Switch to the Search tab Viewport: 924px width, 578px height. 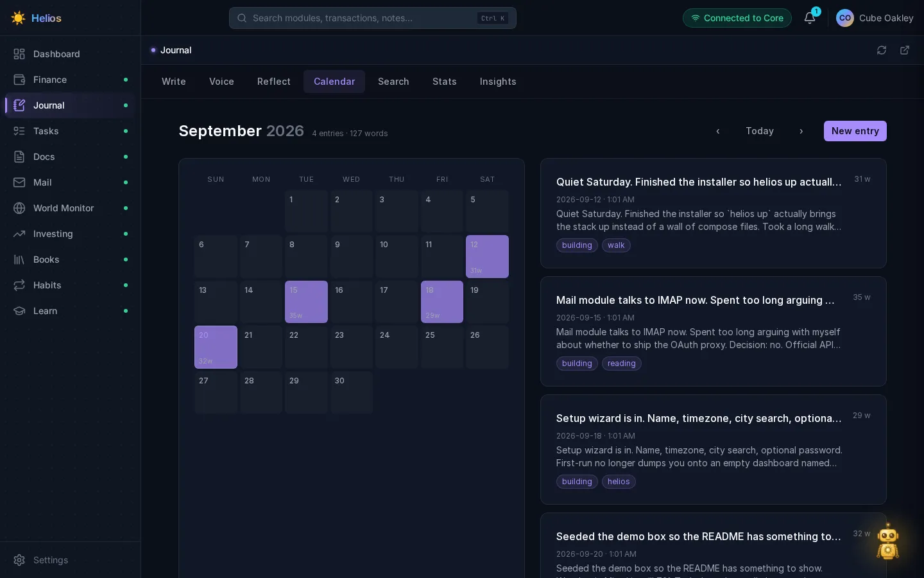point(393,82)
